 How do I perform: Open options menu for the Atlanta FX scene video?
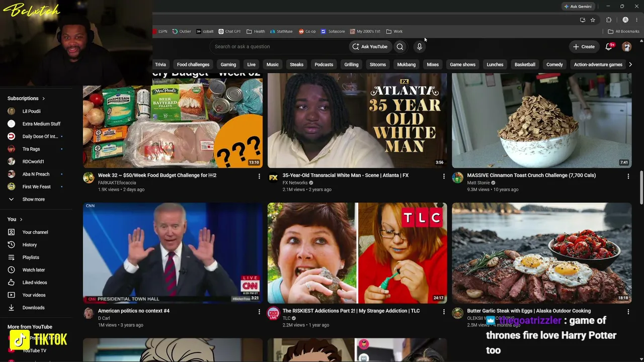tap(444, 176)
